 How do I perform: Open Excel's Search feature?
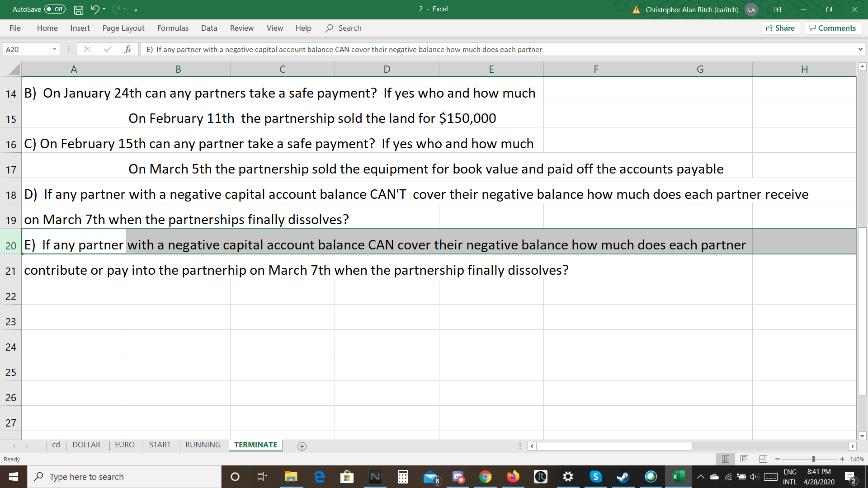click(x=344, y=28)
